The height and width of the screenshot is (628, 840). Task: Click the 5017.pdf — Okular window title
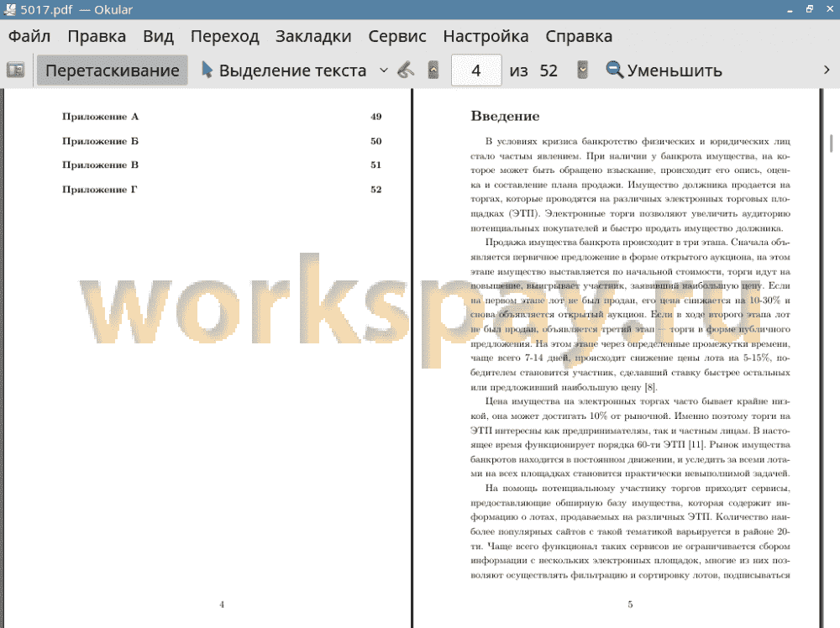point(76,9)
